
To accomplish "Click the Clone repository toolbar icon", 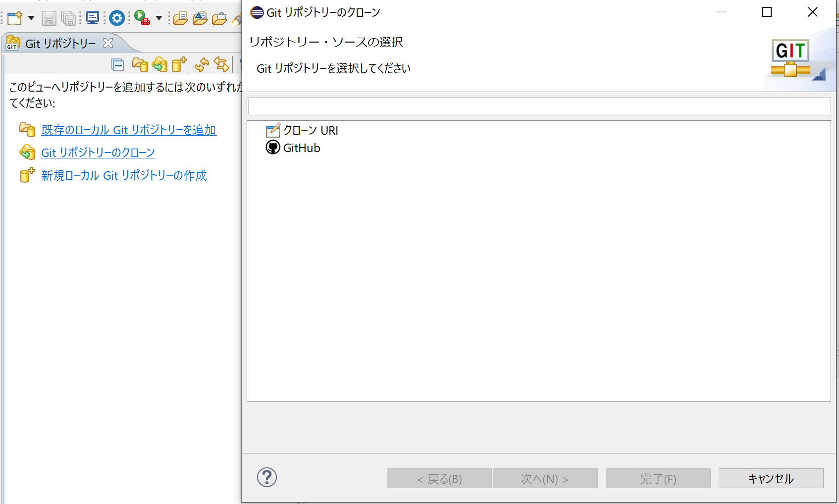I will coord(159,64).
